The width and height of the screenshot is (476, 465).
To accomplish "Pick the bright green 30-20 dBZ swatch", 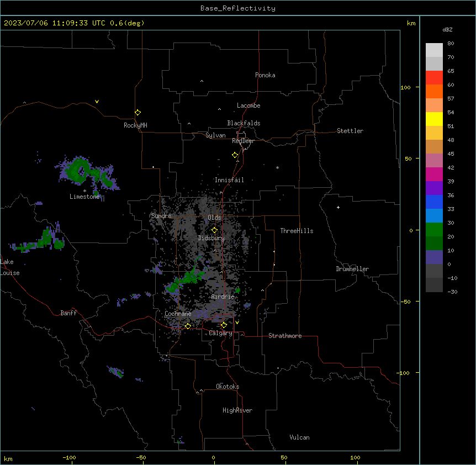I will coord(434,230).
